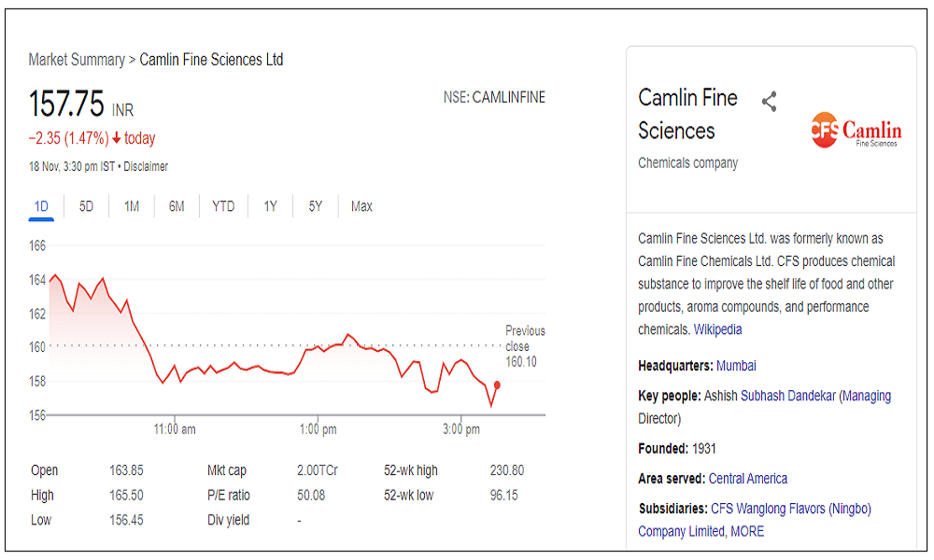Open the Central America area served link
This screenshot has width=934, height=560.
click(x=747, y=479)
